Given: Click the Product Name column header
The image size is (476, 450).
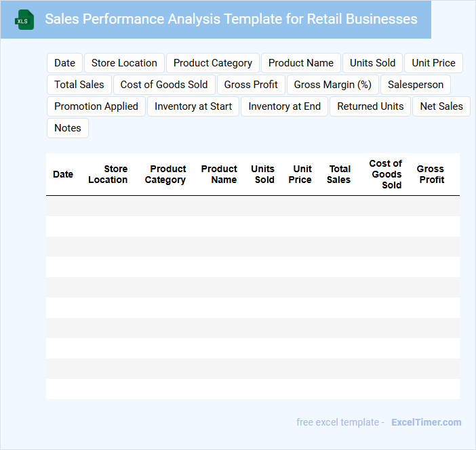Looking at the screenshot, I should [219, 174].
